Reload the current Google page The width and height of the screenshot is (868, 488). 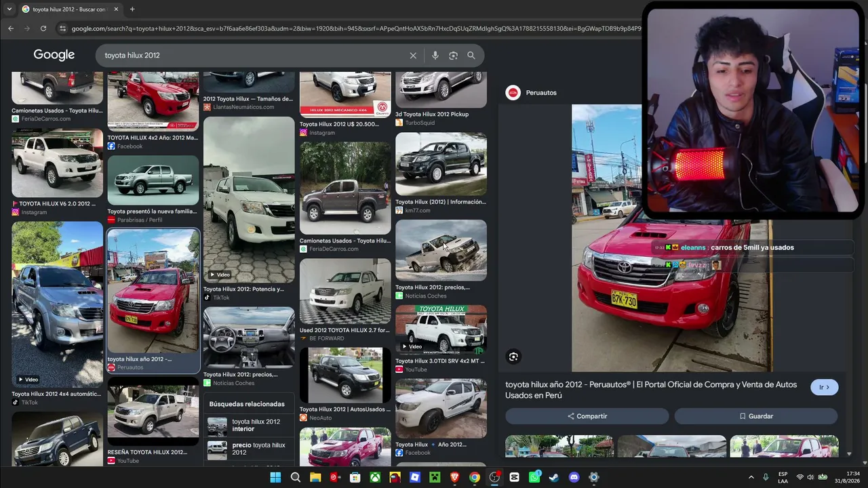click(x=43, y=28)
